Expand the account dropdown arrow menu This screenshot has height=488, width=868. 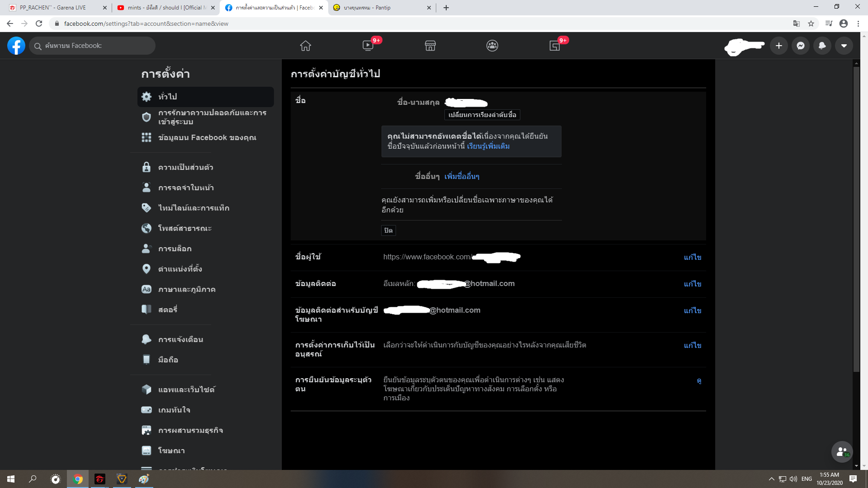coord(844,46)
